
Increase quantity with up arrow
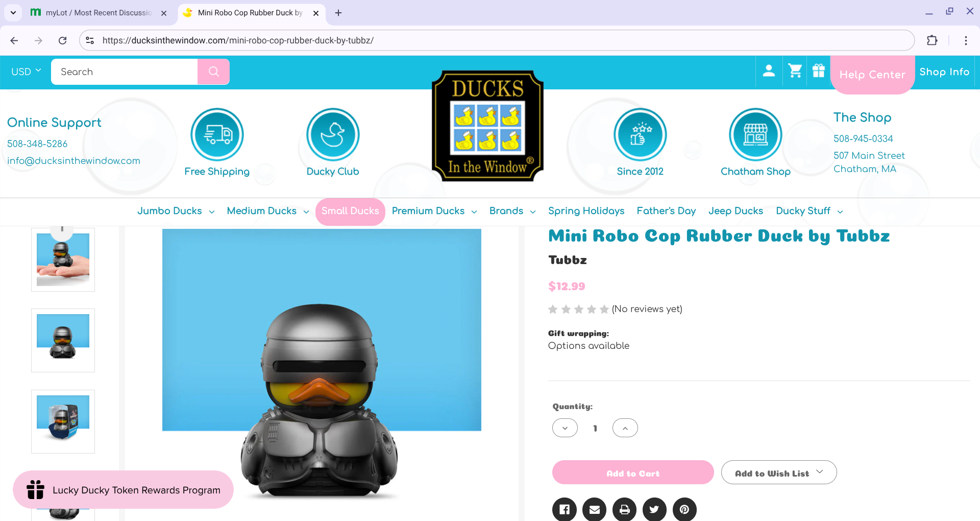click(625, 428)
